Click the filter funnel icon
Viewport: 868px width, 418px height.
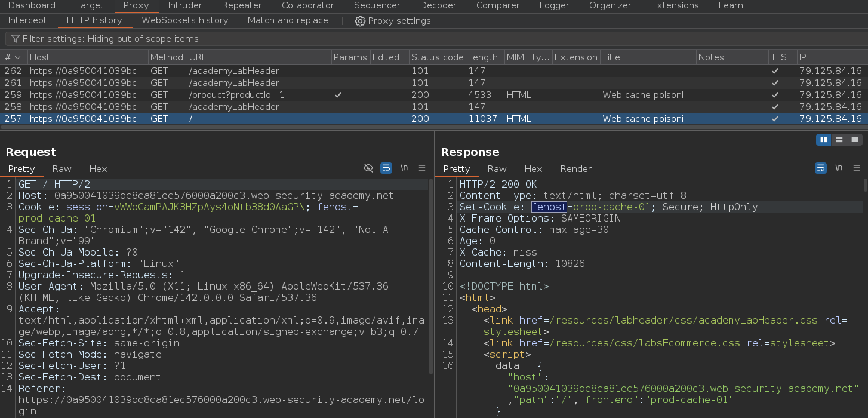[16, 39]
